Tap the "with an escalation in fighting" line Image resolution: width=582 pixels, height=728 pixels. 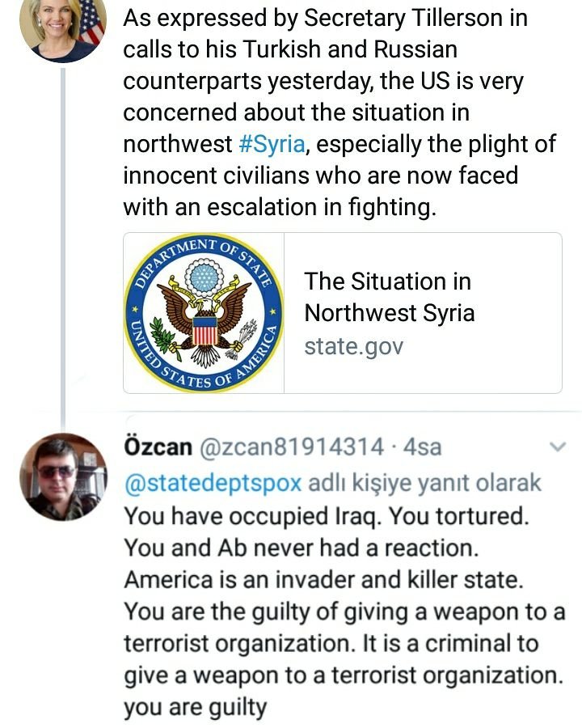point(279,207)
